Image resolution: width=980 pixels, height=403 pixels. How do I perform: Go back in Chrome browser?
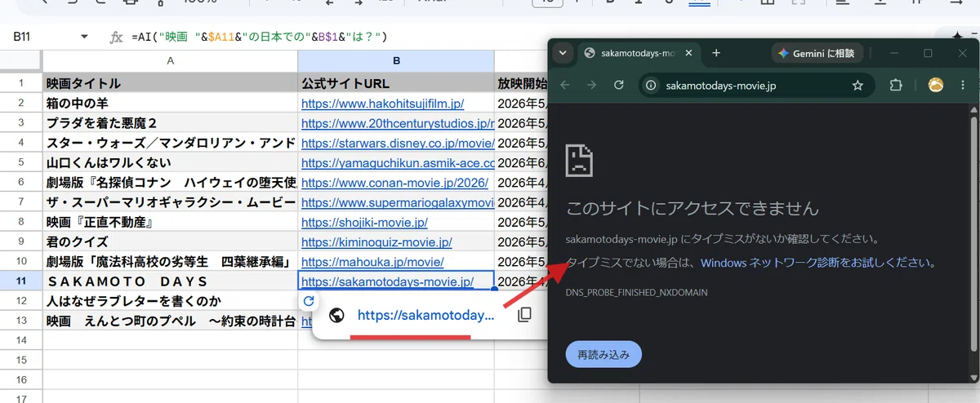[x=565, y=85]
